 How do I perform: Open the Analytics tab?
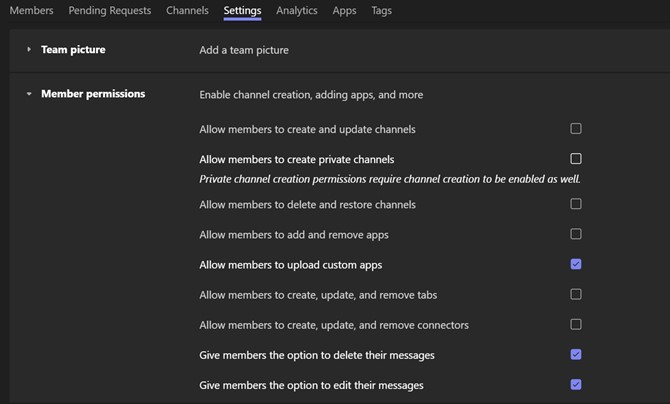297,10
